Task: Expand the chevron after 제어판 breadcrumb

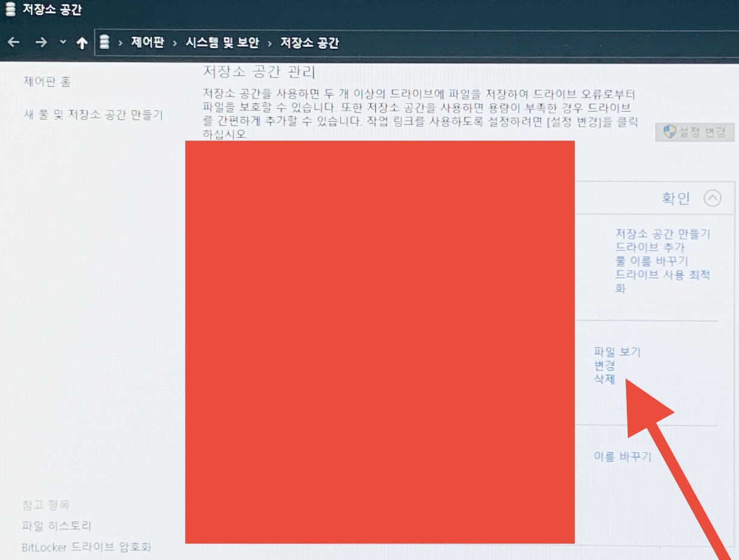Action: (x=175, y=43)
